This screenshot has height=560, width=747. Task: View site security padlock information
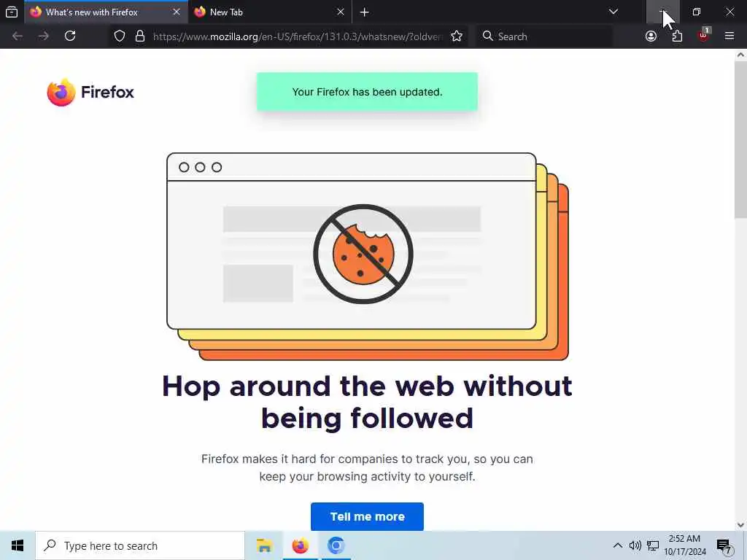[x=139, y=36]
